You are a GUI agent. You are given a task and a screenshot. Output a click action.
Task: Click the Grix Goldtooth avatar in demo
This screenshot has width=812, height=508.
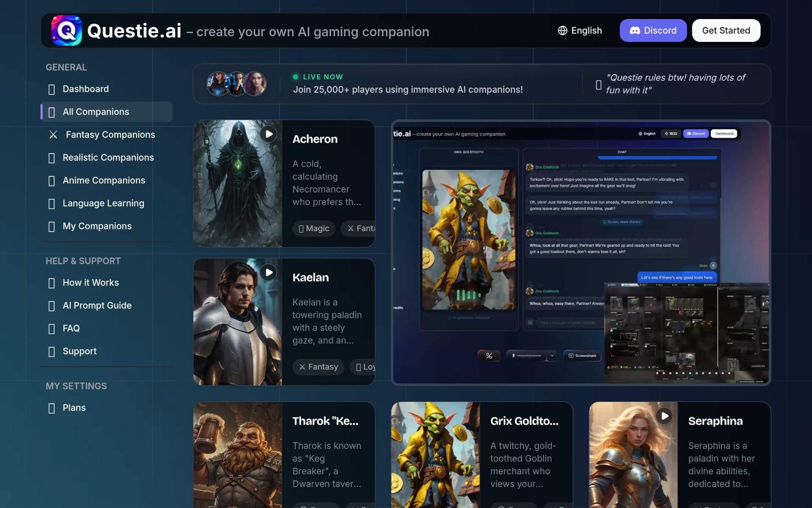(469, 240)
